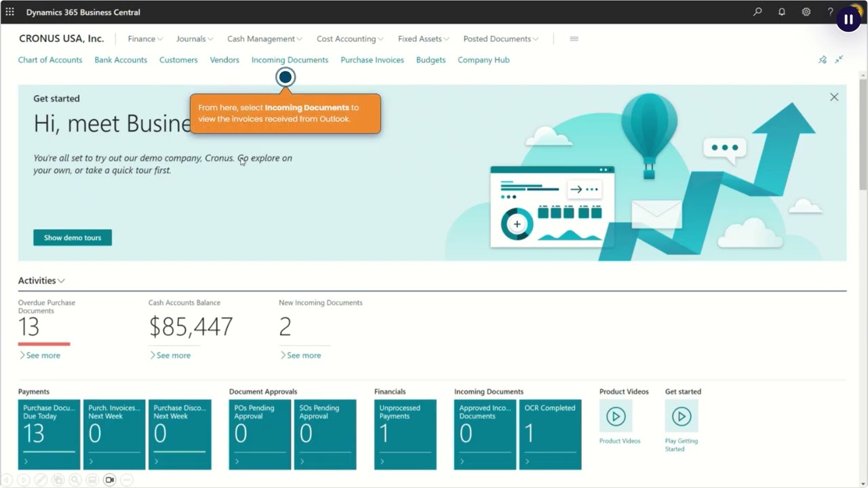Open SOs Pending Approval tile
868x488 pixels.
coord(325,434)
